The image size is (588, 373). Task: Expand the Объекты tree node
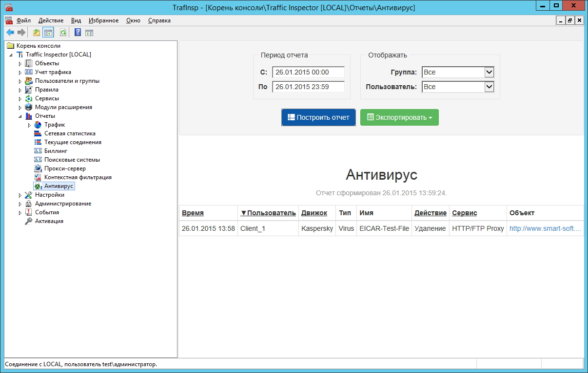(x=20, y=63)
